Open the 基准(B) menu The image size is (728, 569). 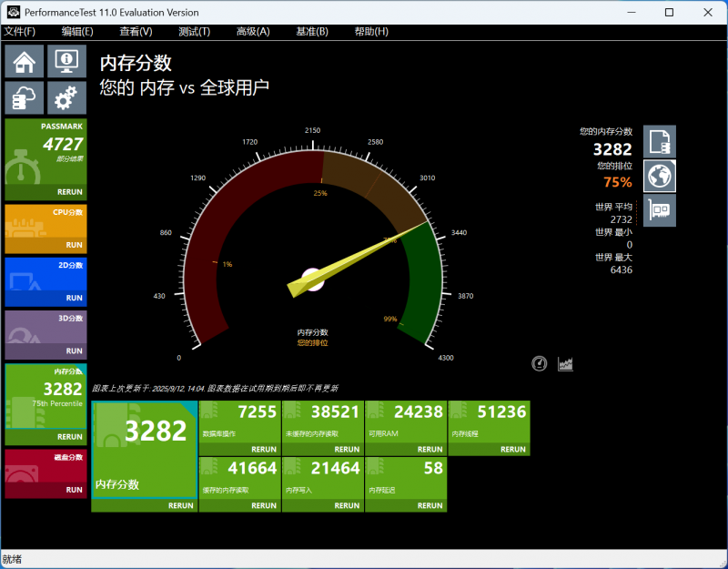(x=312, y=32)
